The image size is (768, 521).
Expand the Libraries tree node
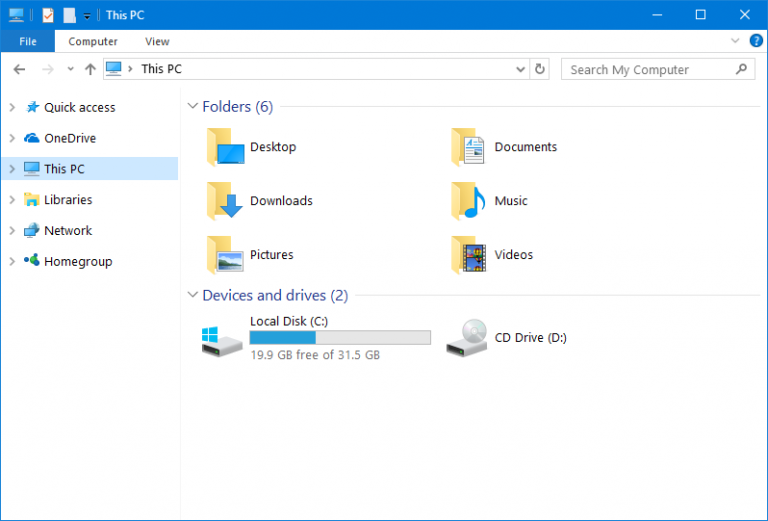12,200
